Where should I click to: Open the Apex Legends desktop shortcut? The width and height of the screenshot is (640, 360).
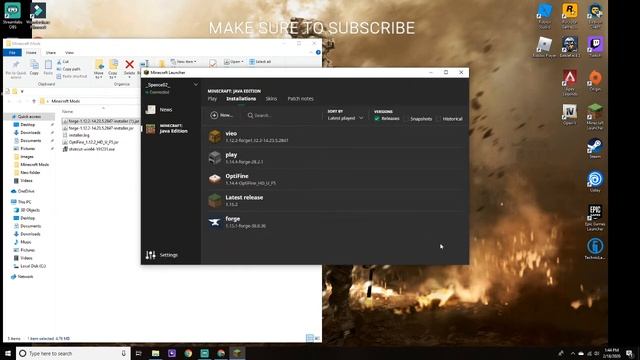569,83
